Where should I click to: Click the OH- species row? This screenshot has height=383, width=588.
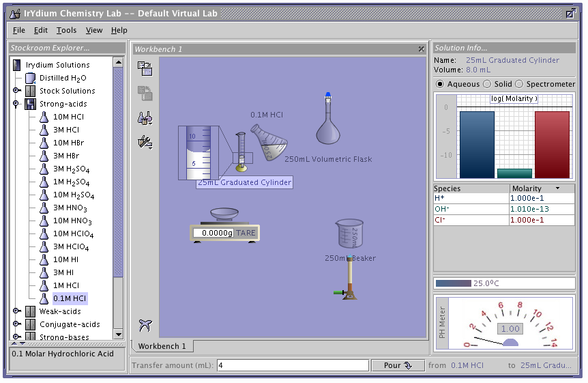pos(503,209)
